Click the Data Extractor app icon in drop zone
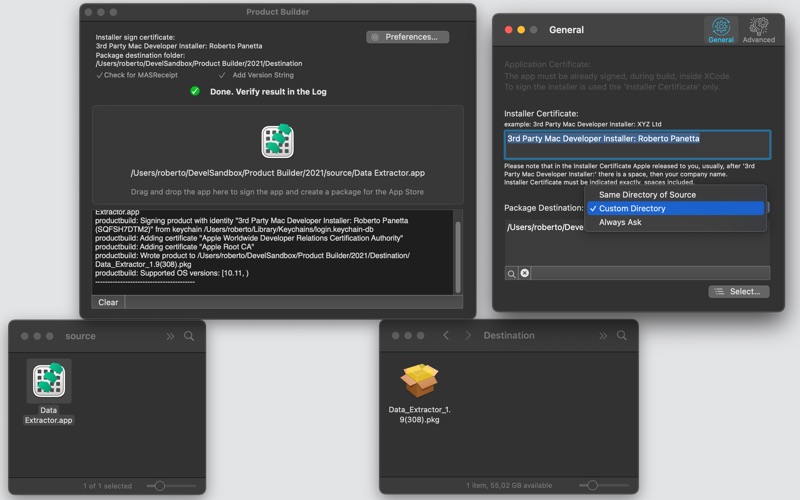Viewport: 800px width, 500px height. pos(278,141)
